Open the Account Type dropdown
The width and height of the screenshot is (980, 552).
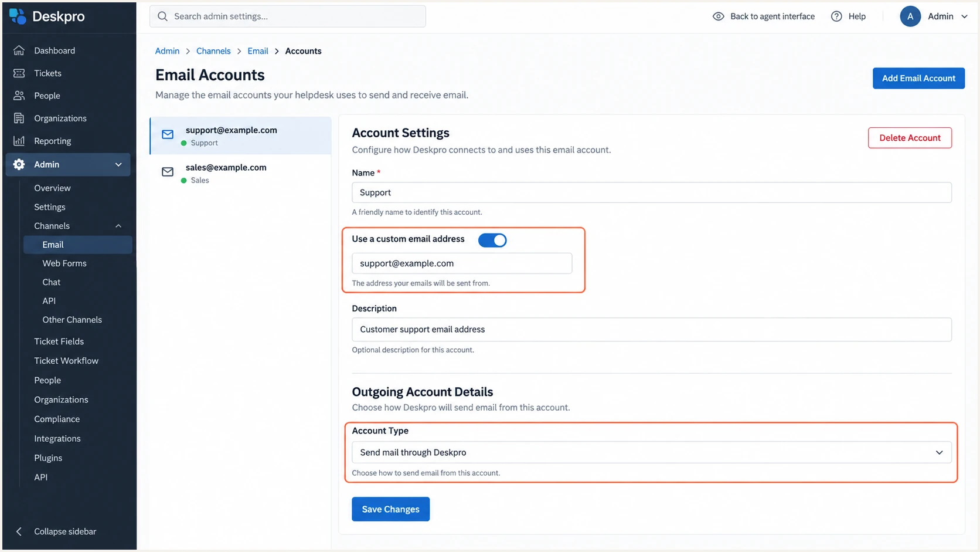651,452
